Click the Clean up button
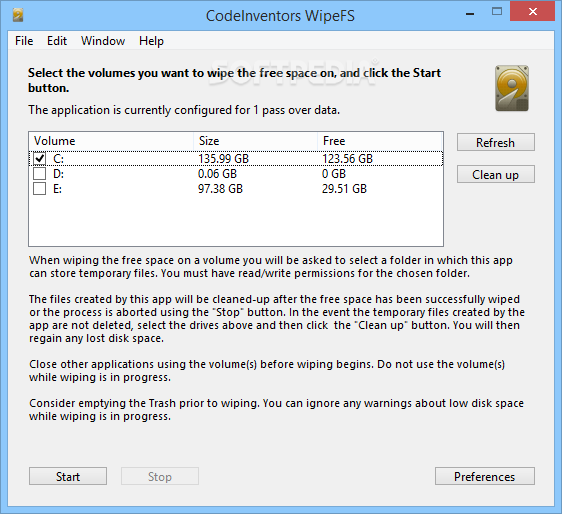 (x=496, y=174)
